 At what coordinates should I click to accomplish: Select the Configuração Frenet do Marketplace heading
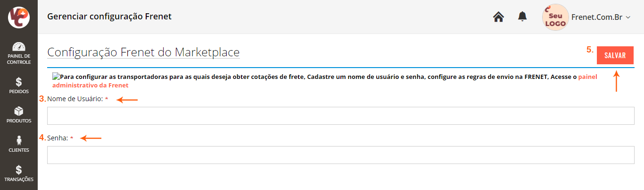tap(143, 52)
